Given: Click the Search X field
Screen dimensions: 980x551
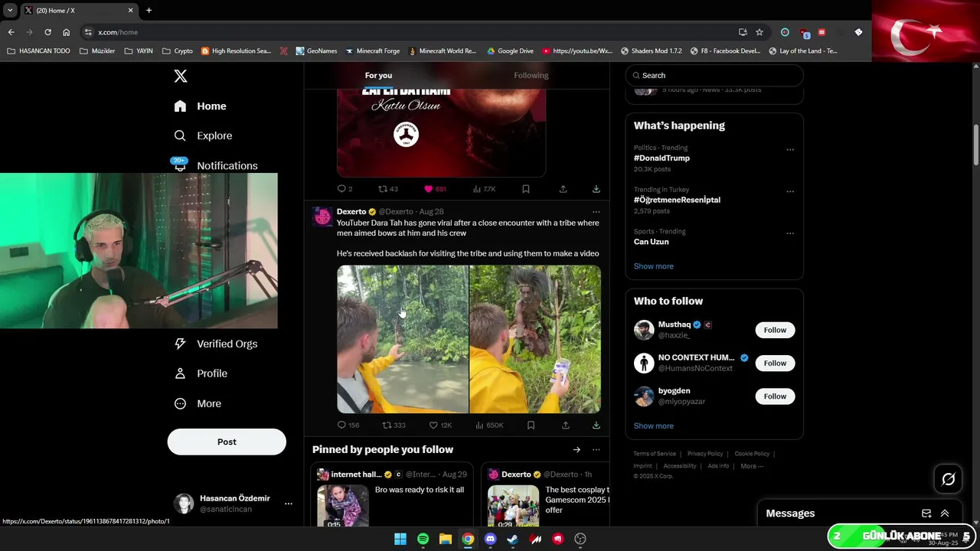Looking at the screenshot, I should [714, 75].
